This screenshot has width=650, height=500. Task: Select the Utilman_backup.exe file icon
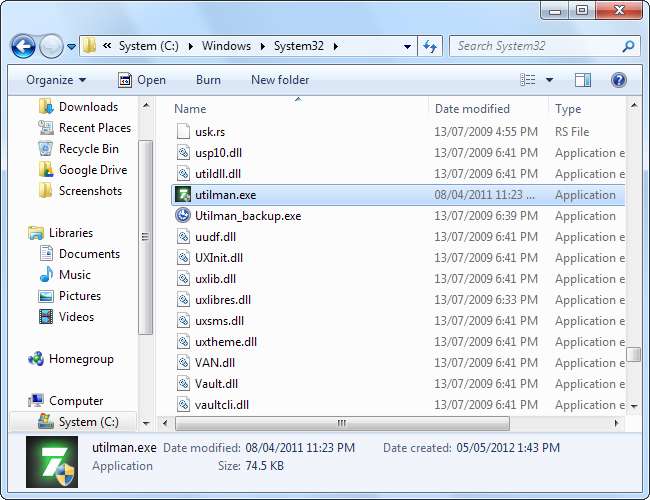click(x=183, y=216)
